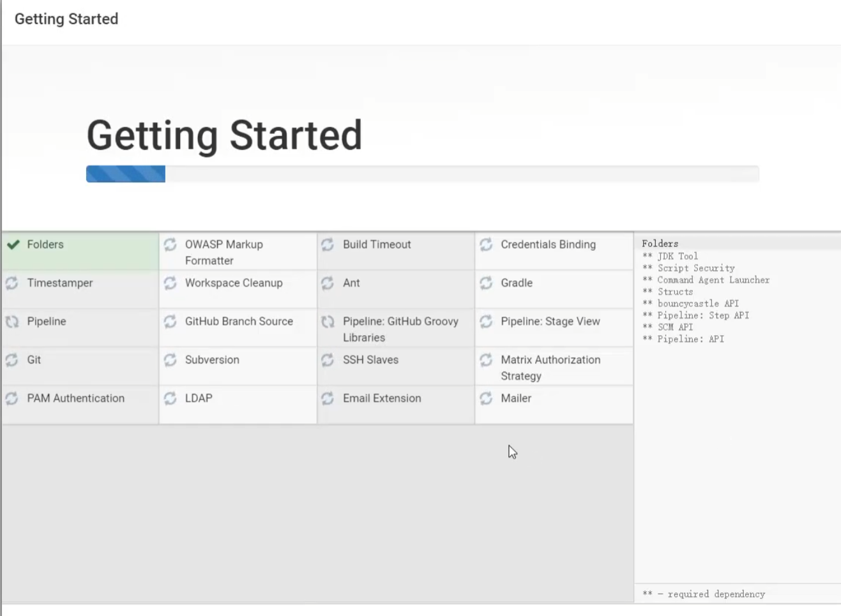The image size is (841, 616).
Task: Click the Matrix Authorization Strategy label
Action: pos(550,368)
